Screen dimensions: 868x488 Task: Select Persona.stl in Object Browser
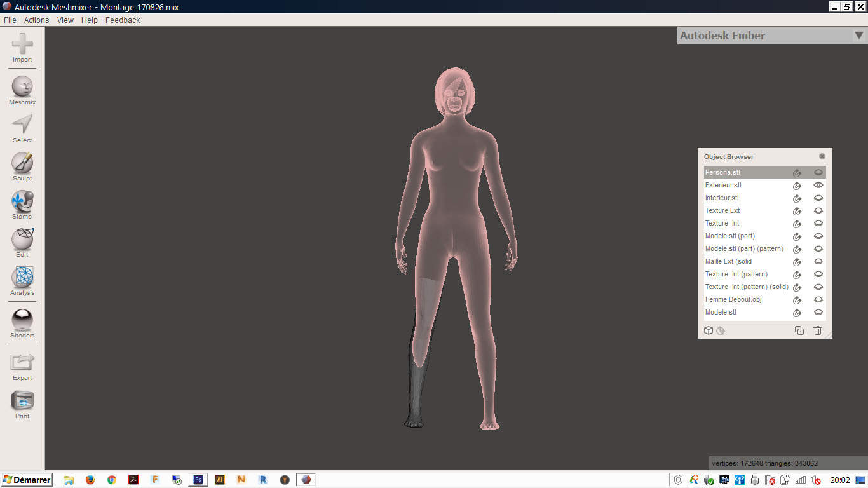(765, 172)
